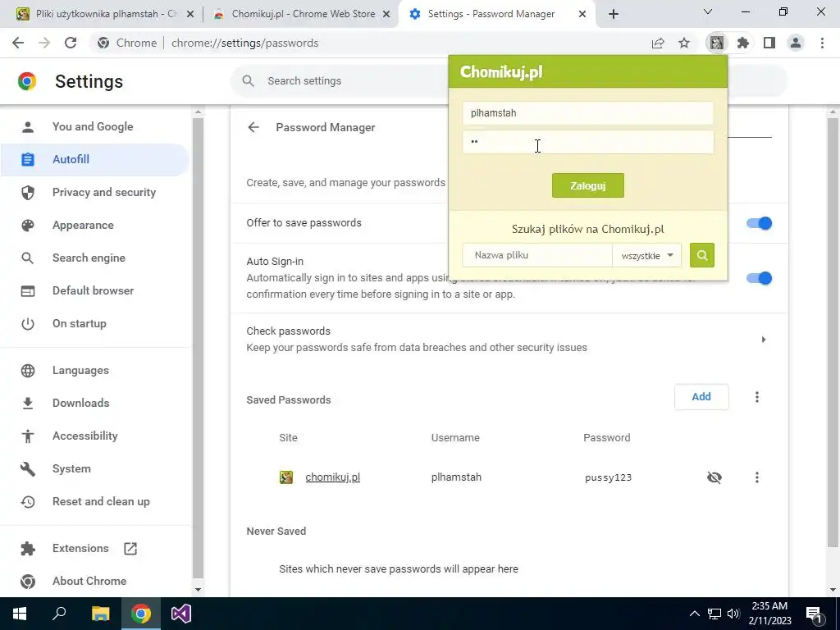
Task: Click the address bar URL
Action: 244,43
